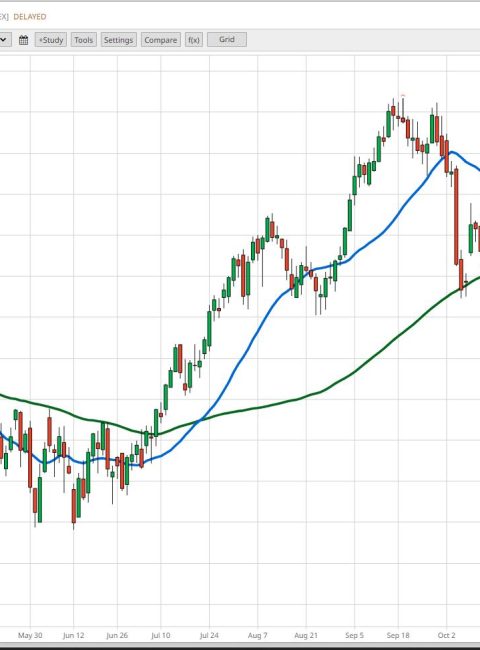The image size is (480, 650).
Task: Open the Tools menu
Action: click(x=83, y=40)
